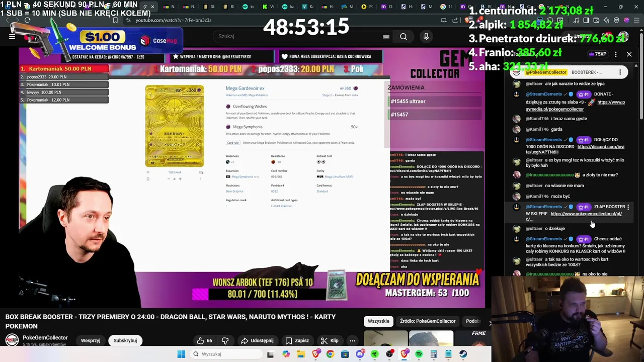Click @KamilT46 username on the 'garda' message
Image resolution: width=644 pixels, height=362 pixels.
pyautogui.click(x=537, y=129)
